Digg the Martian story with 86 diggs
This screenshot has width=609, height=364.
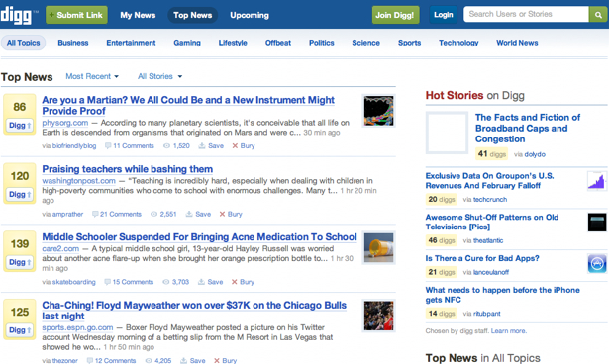pyautogui.click(x=20, y=125)
